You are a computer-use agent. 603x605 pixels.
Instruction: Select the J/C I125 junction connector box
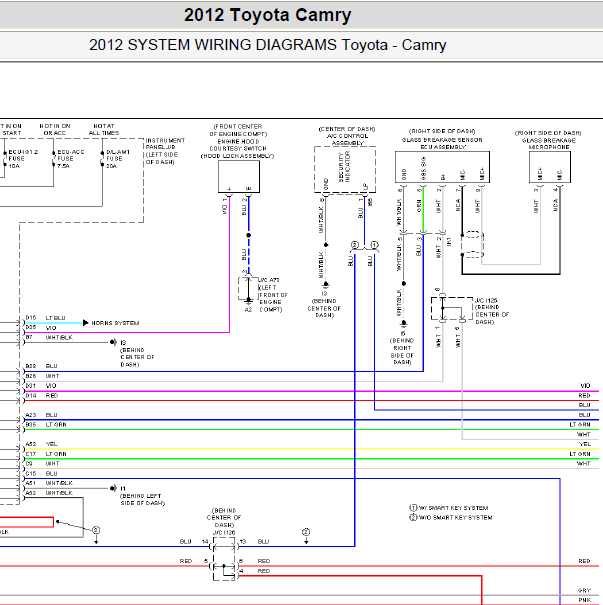(x=452, y=308)
